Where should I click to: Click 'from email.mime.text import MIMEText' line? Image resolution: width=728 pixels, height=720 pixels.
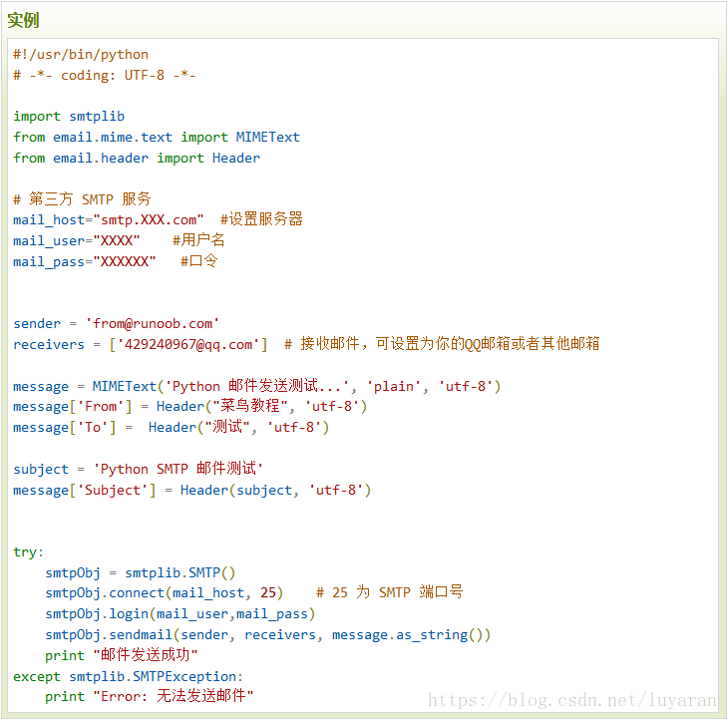tap(157, 137)
